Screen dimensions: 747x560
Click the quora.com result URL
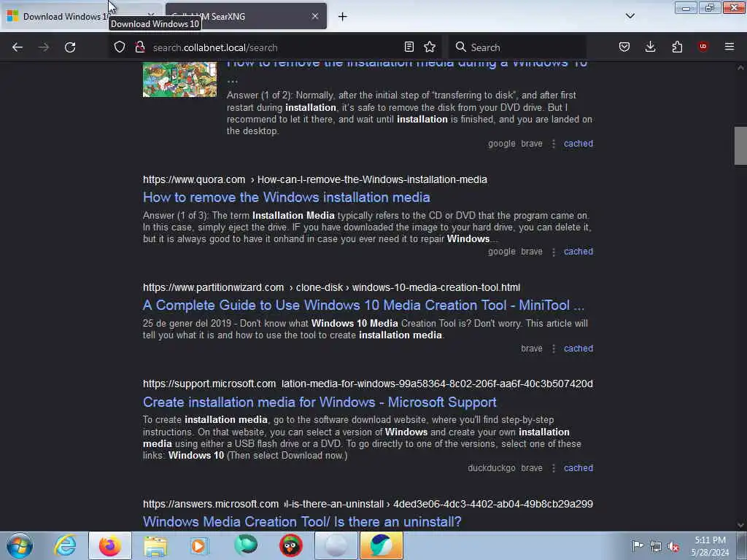pyautogui.click(x=315, y=179)
